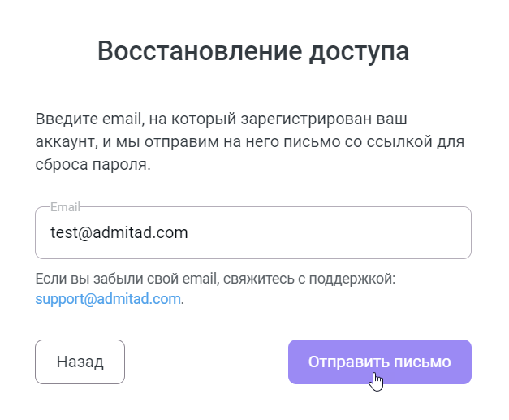Click the "Введите email" line of text
The height and width of the screenshot is (420, 509).
pos(219,119)
